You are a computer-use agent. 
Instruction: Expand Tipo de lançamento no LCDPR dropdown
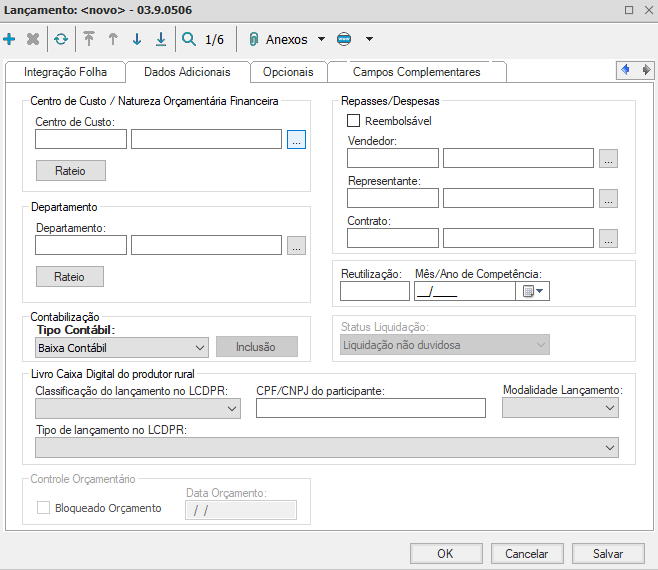(x=610, y=449)
